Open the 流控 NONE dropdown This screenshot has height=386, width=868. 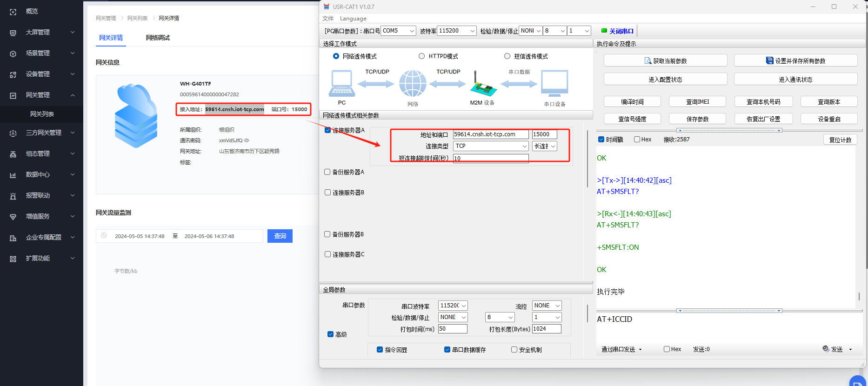[x=547, y=306]
